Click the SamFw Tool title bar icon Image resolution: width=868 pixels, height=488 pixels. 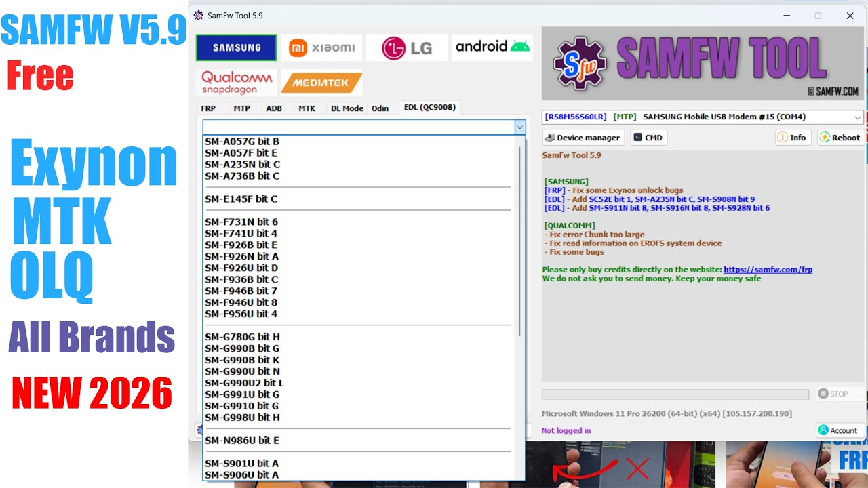199,16
